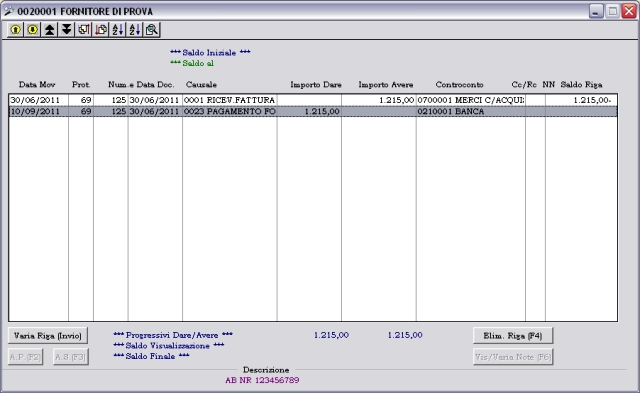Click the Vis/Varia Note (F6) button
The height and width of the screenshot is (393, 640).
tap(513, 357)
